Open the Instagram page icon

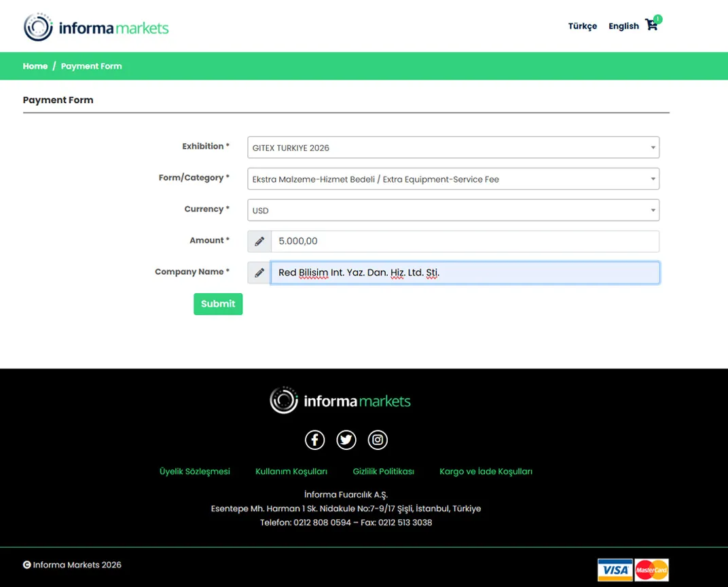378,440
